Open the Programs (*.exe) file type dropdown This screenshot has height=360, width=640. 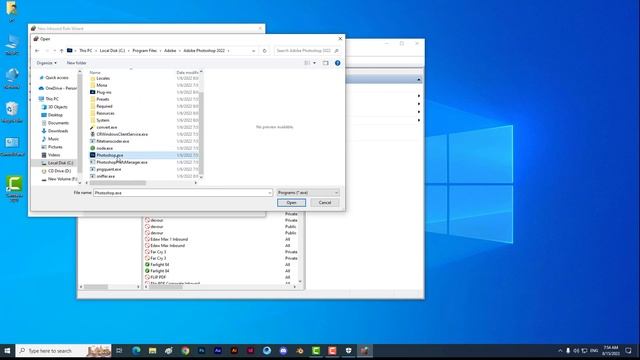308,193
